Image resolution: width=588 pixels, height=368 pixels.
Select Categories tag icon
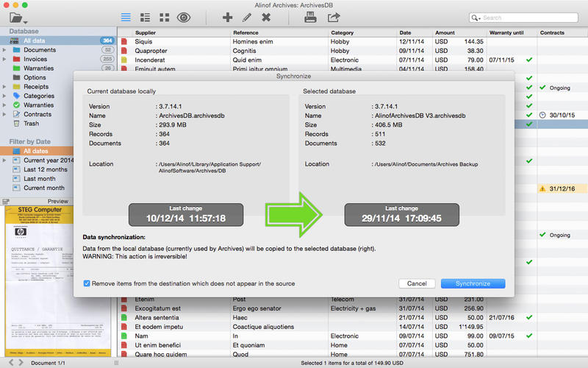tap(16, 96)
